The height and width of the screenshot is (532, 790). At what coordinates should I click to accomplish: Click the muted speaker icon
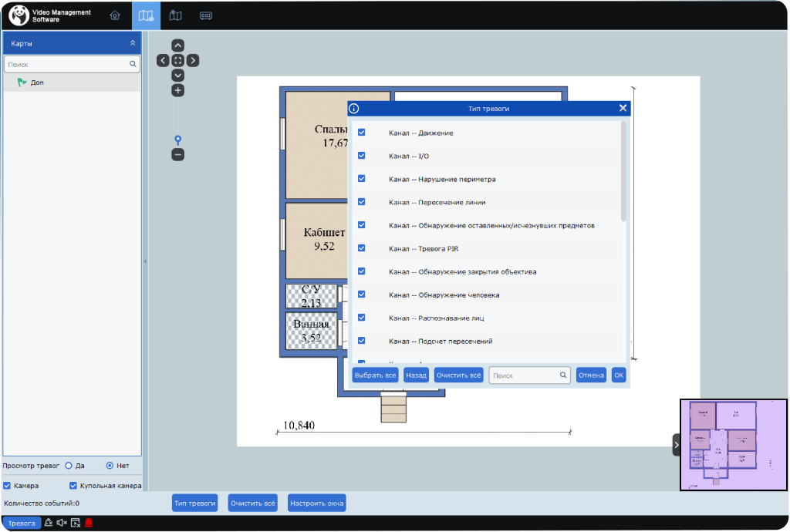(62, 523)
